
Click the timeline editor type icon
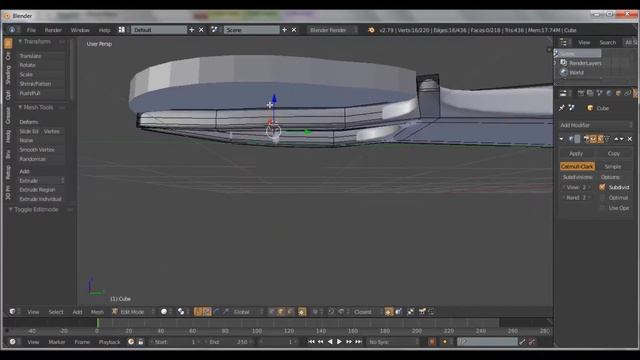tap(12, 342)
